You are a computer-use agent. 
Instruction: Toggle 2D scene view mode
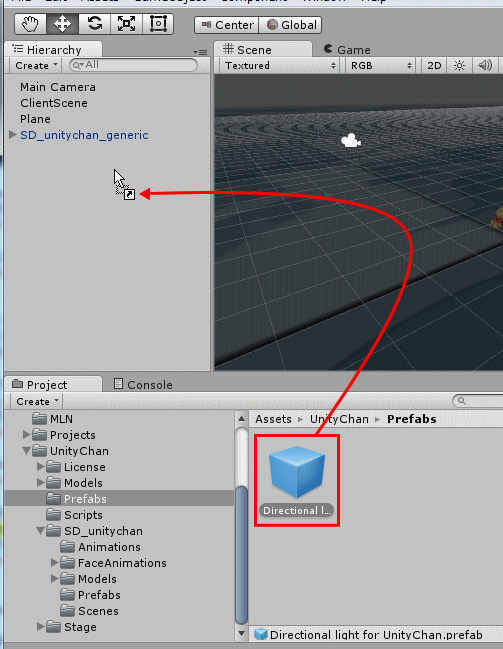434,65
